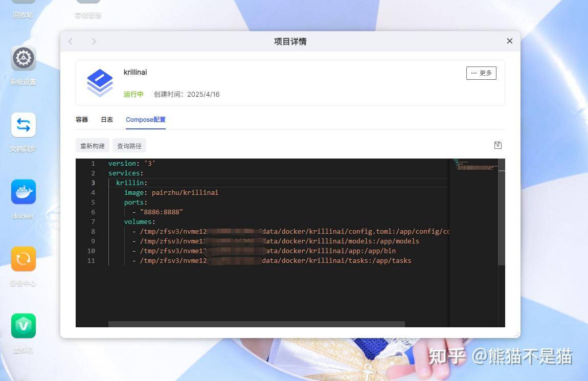
Task: Click the krillinai project stack icon
Action: [x=100, y=83]
